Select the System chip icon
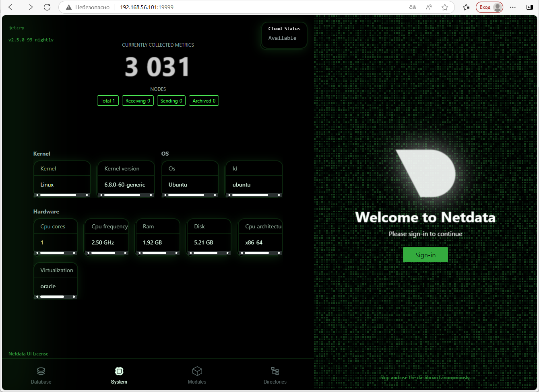The height and width of the screenshot is (392, 539). 119,371
